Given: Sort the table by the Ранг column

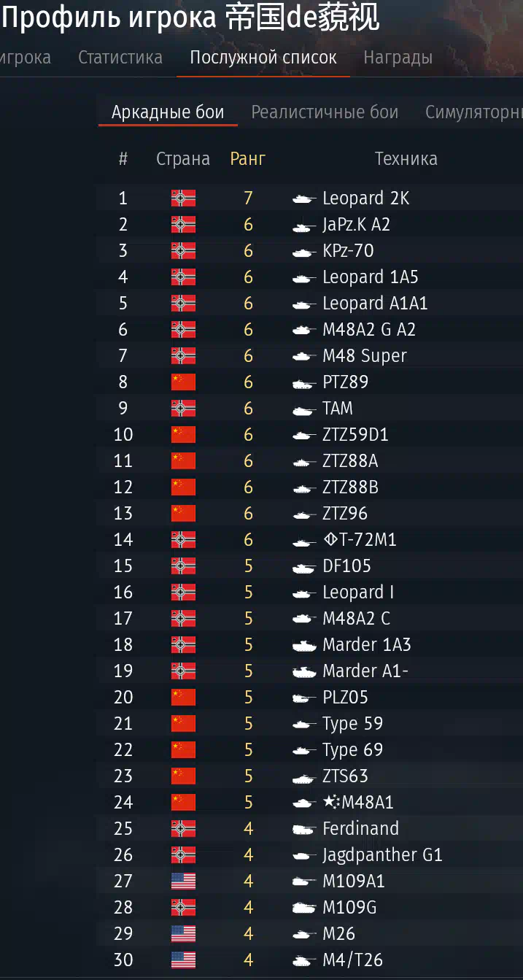Looking at the screenshot, I should pyautogui.click(x=248, y=159).
